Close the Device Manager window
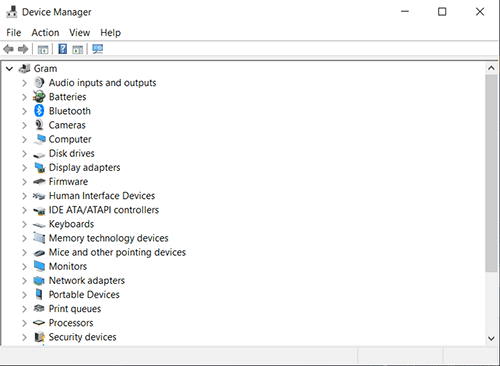 click(480, 12)
